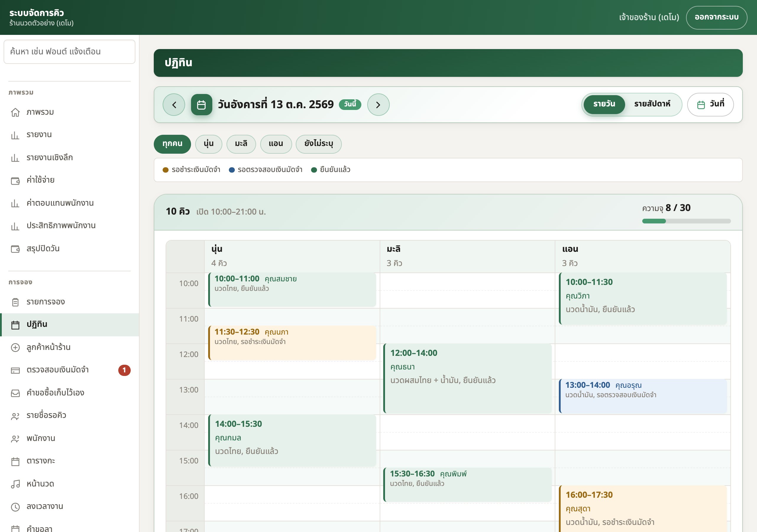Image resolution: width=757 pixels, height=532 pixels.
Task: Click the ความจุ 8 / 30 progress bar
Action: (x=686, y=221)
